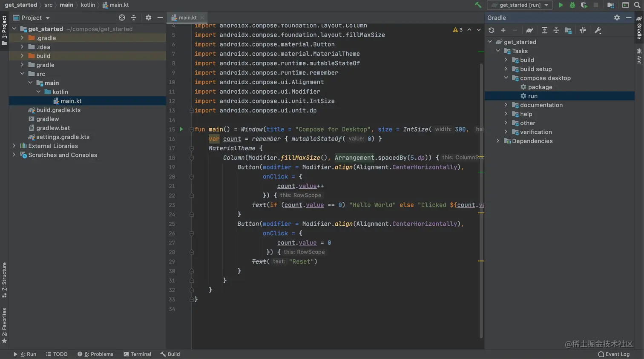
Task: Select the run task under compose desktop
Action: (x=532, y=96)
